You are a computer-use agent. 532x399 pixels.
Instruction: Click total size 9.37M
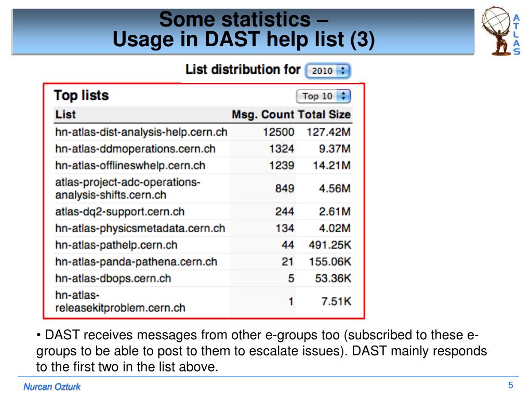point(335,149)
